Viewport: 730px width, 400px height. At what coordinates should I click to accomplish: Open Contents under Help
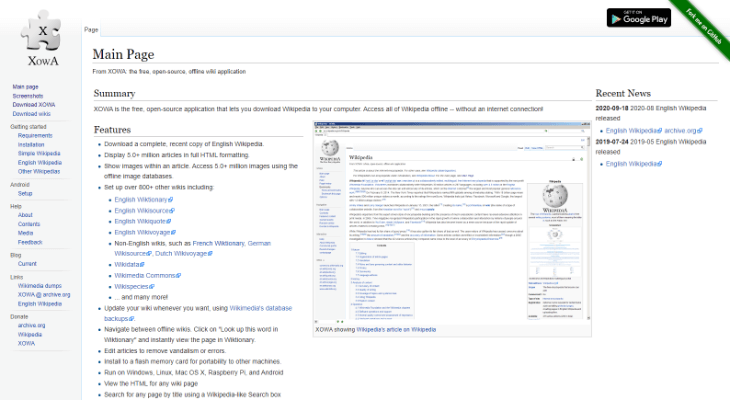pyautogui.click(x=29, y=224)
